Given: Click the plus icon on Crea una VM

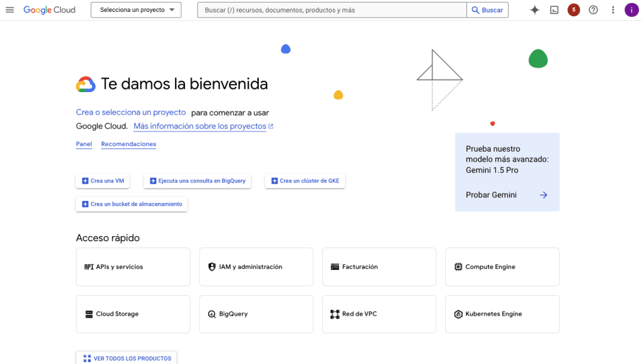Looking at the screenshot, I should click(85, 181).
